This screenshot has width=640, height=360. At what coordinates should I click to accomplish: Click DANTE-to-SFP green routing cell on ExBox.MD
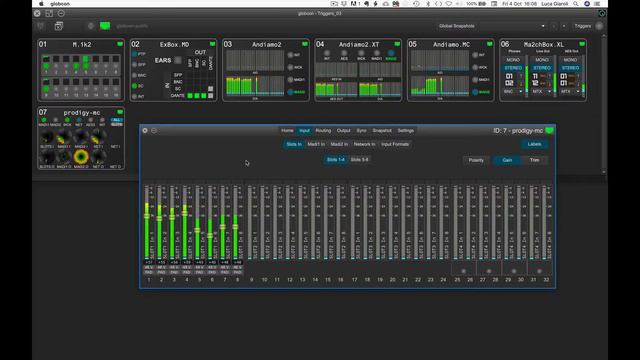tap(190, 96)
